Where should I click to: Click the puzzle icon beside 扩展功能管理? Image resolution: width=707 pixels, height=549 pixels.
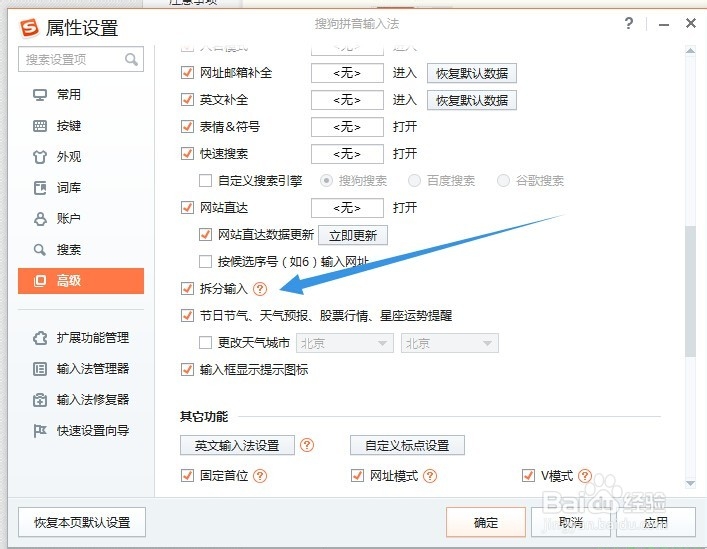click(40, 338)
